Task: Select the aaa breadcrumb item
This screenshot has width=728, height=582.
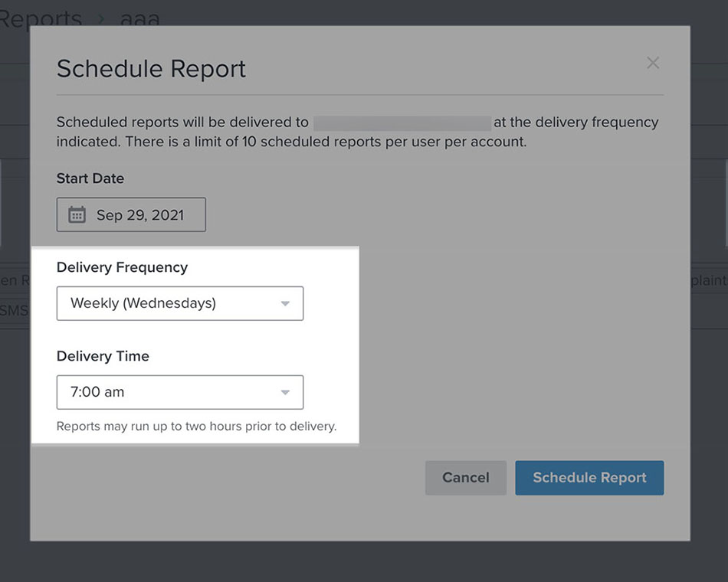Action: click(140, 18)
